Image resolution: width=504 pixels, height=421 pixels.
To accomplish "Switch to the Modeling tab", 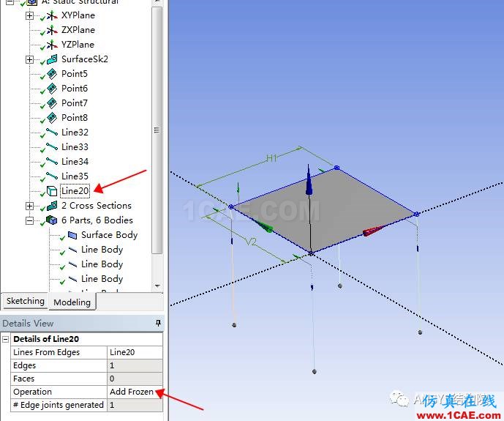I will point(72,302).
